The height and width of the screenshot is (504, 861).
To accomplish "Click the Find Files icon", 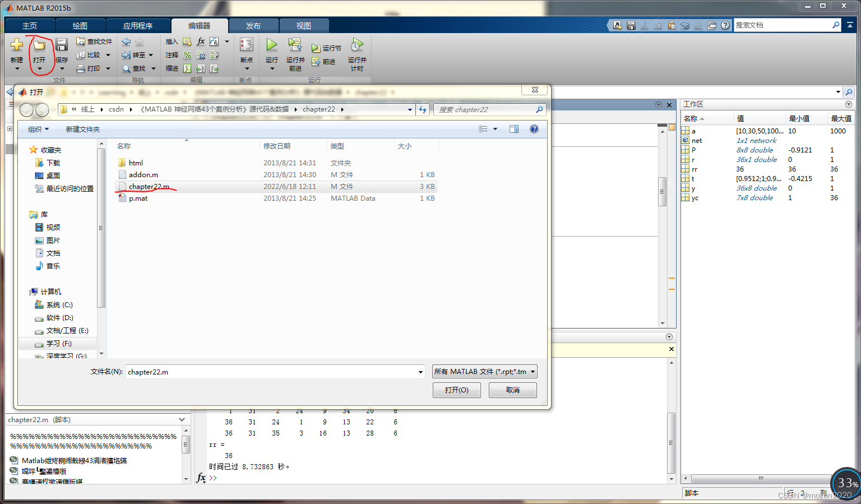I will (81, 41).
